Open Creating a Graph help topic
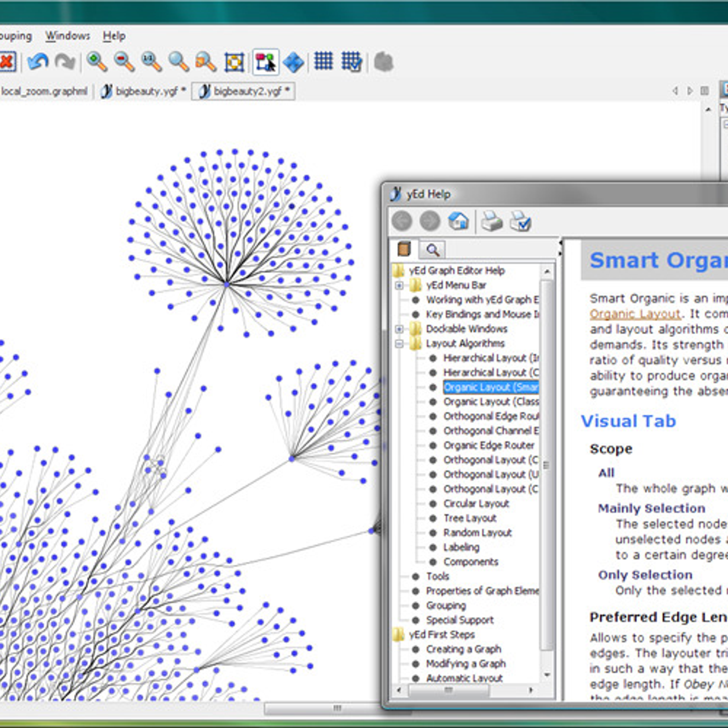728x728 pixels. coord(464,649)
